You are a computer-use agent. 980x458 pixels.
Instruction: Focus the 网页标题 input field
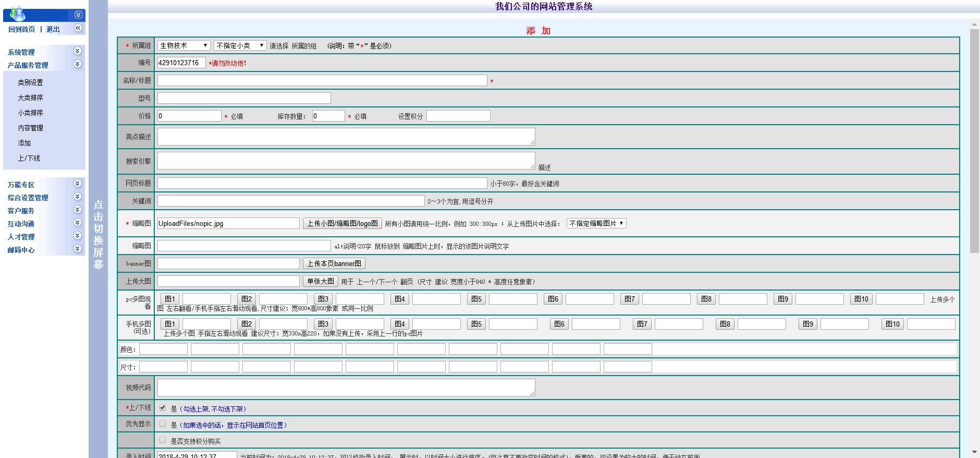pos(322,183)
